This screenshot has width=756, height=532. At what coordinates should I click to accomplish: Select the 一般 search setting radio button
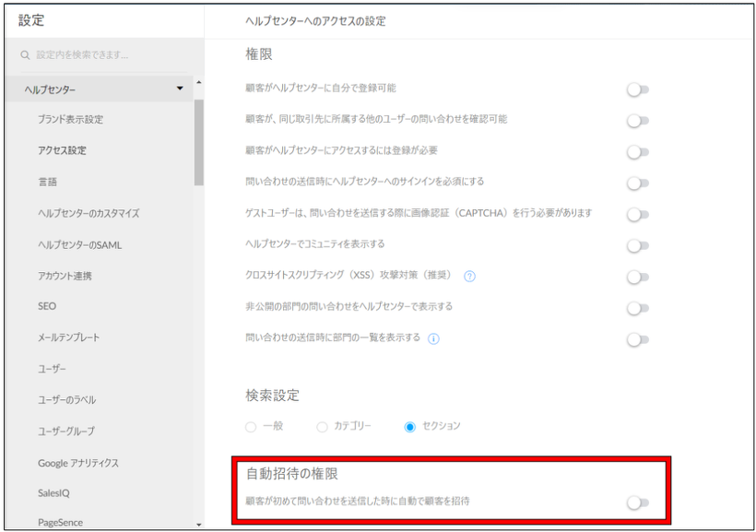250,426
